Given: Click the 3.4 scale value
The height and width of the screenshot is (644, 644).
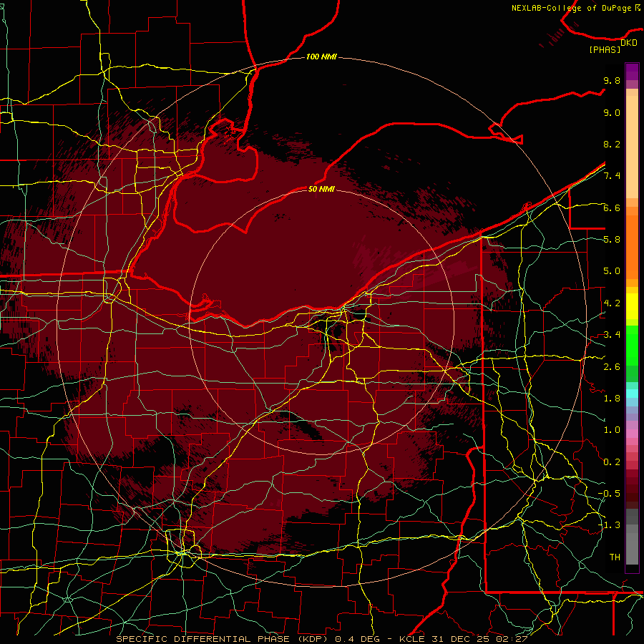Looking at the screenshot, I should pos(612,335).
